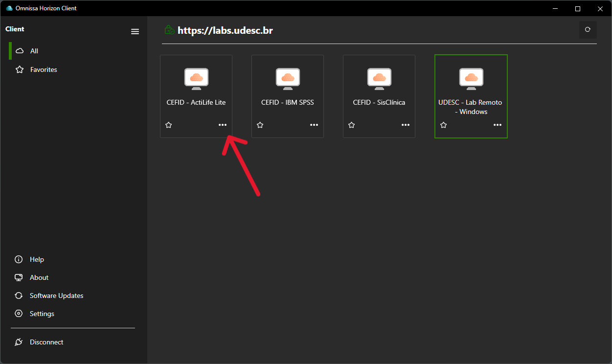This screenshot has height=364, width=612.
Task: Open the CEFID - ActiLife Lite desktop icon
Action: pos(196,79)
